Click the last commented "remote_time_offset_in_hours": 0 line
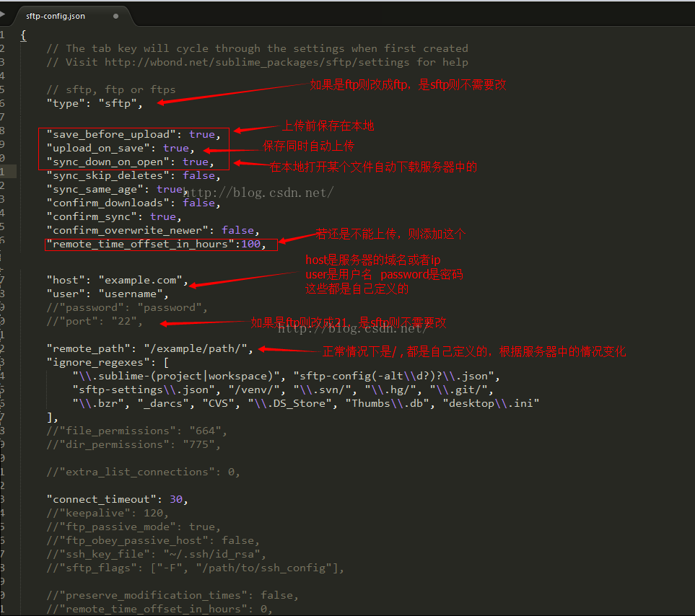Image resolution: width=695 pixels, height=616 pixels. click(159, 609)
